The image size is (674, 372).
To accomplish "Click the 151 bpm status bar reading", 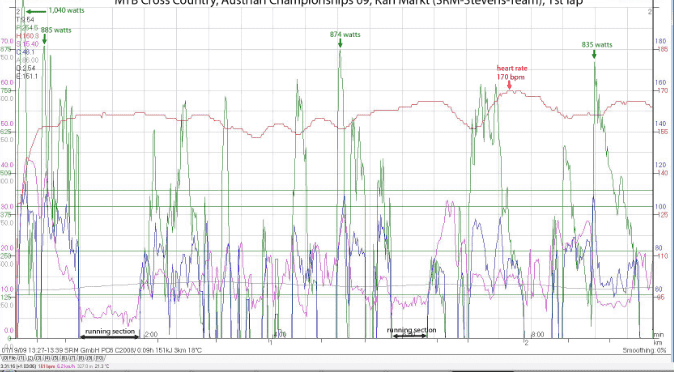I will [46, 366].
